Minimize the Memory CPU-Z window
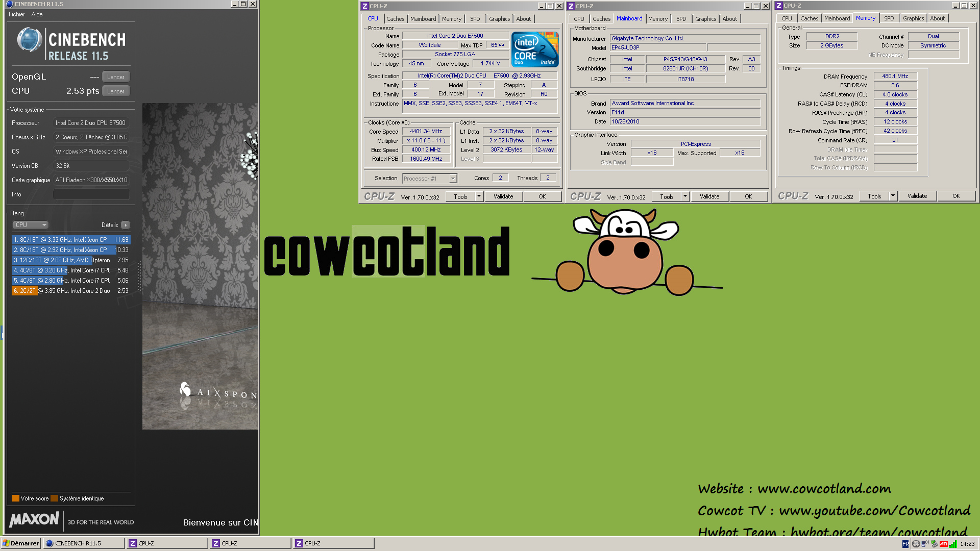980x551 pixels. tap(955, 6)
